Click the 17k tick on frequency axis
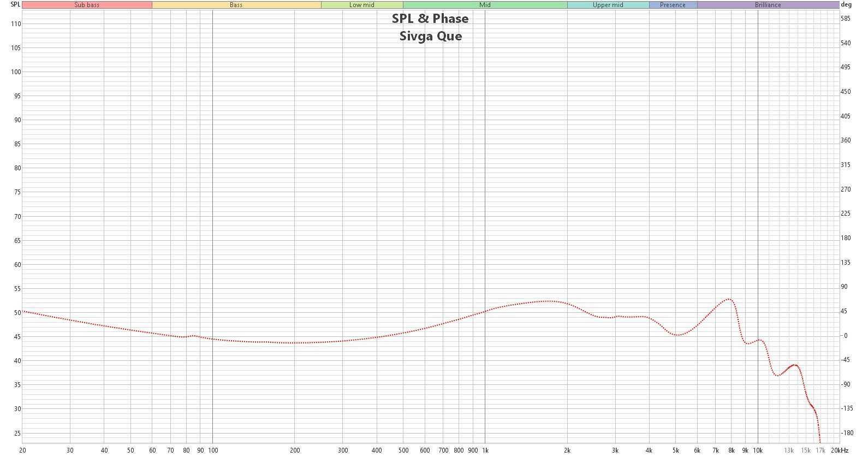The image size is (868, 457). (821, 450)
